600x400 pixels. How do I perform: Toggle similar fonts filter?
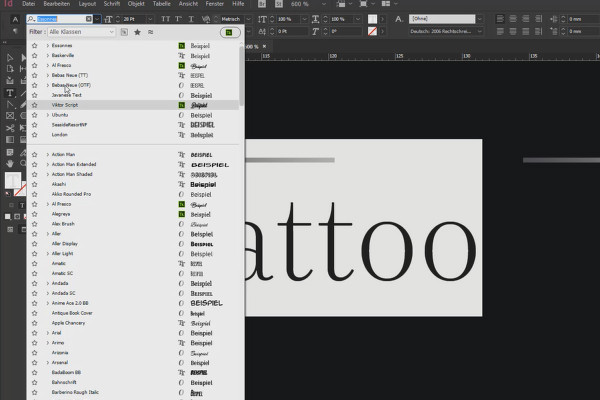150,32
